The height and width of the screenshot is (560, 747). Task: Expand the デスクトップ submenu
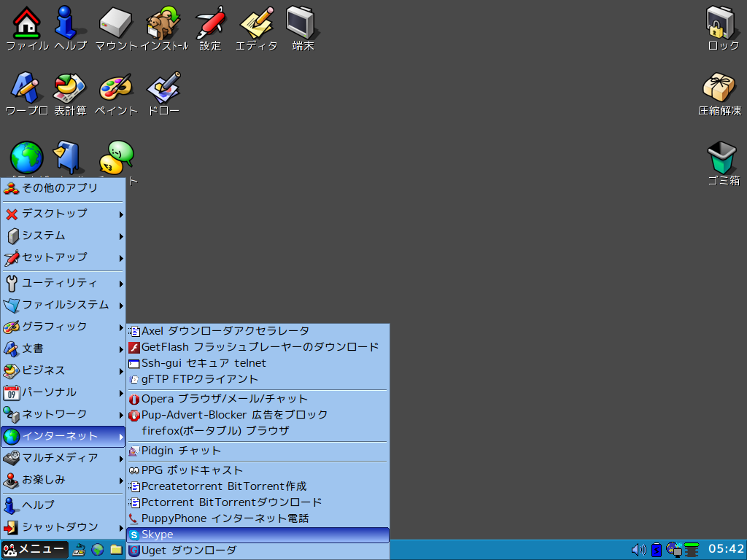pyautogui.click(x=63, y=214)
